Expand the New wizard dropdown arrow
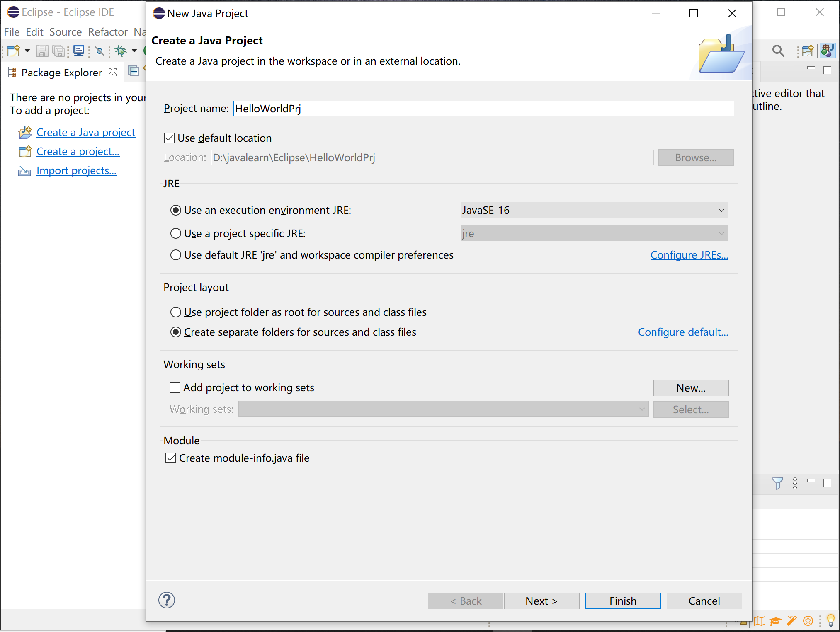 [27, 51]
